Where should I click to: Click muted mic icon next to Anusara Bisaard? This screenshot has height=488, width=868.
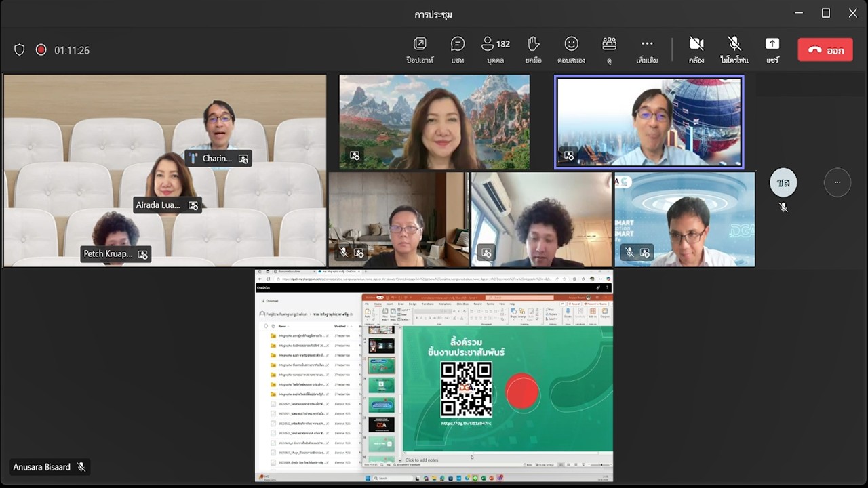coord(81,467)
